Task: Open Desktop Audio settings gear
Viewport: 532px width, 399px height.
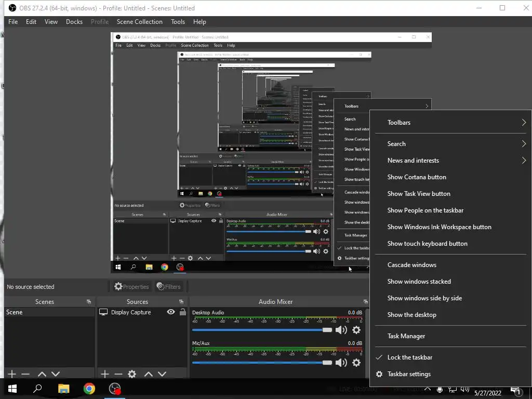Action: (x=356, y=330)
